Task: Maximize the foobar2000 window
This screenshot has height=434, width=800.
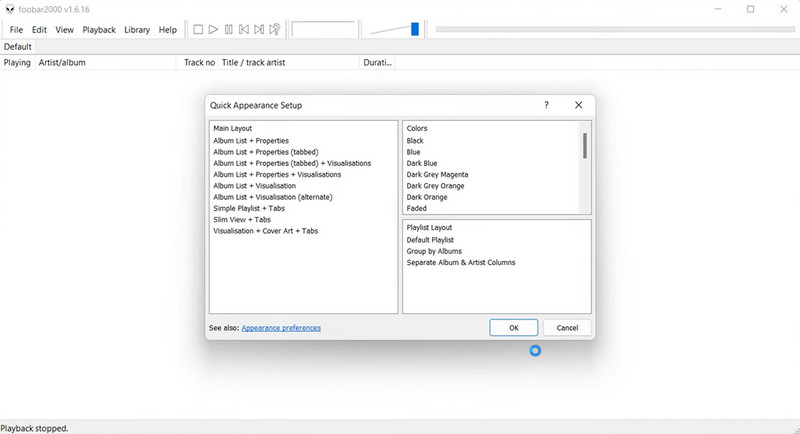Action: point(751,9)
